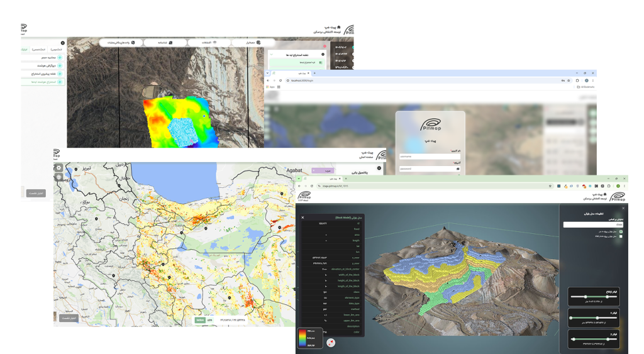Reload the stage.pitmap page

click(312, 186)
